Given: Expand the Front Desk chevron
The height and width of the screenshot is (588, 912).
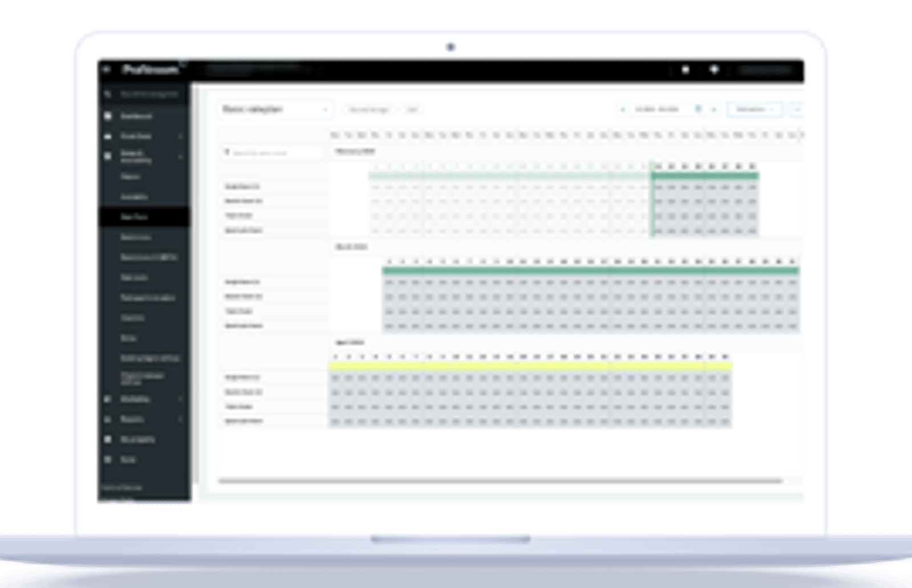Looking at the screenshot, I should tap(181, 136).
